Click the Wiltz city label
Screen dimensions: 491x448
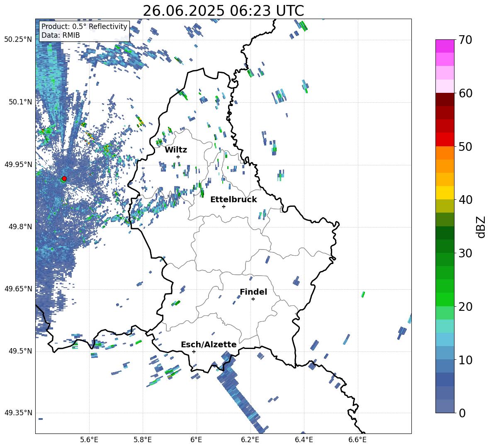click(176, 150)
